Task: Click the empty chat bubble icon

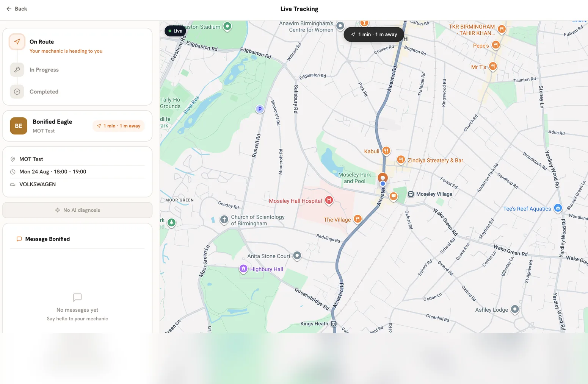Action: click(77, 298)
